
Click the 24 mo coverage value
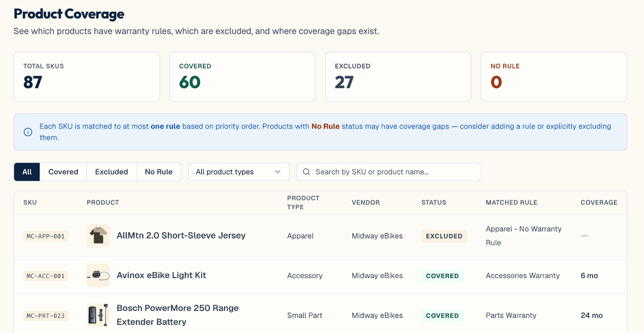coord(591,315)
